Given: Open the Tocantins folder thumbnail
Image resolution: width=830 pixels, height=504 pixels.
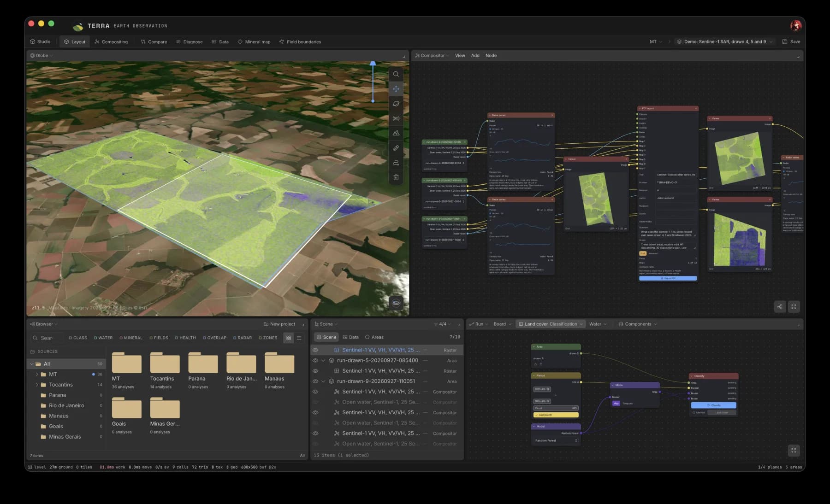Looking at the screenshot, I should [165, 363].
